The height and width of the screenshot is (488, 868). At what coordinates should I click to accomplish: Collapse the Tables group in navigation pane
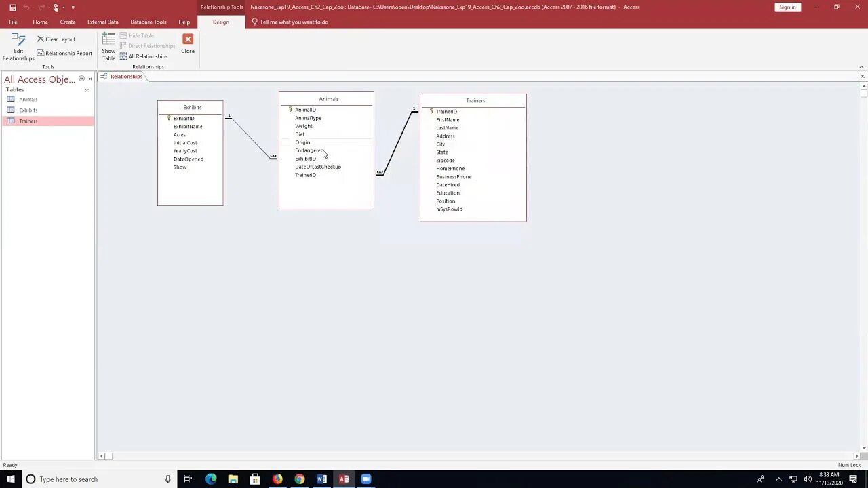point(87,89)
